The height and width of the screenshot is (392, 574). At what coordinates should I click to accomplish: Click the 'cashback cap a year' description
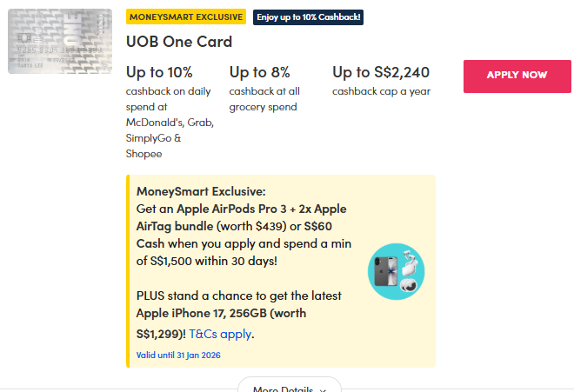381,91
